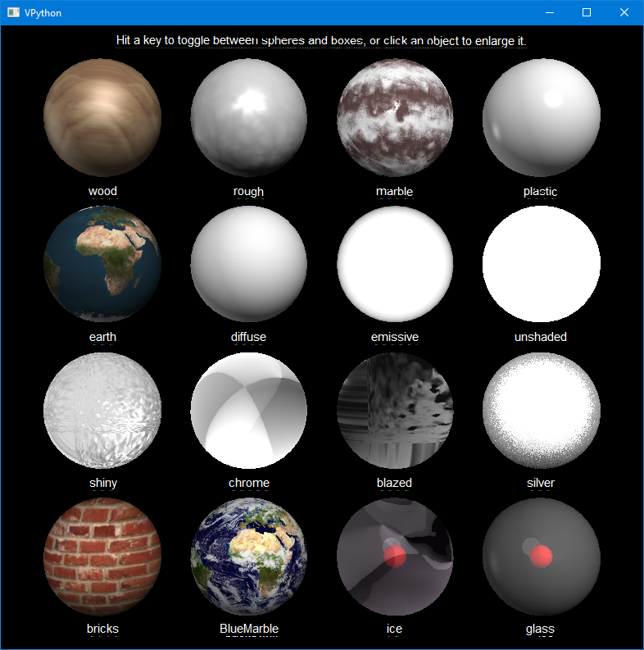This screenshot has width=644, height=650.
Task: Click the 'rough' text label
Action: point(248,192)
